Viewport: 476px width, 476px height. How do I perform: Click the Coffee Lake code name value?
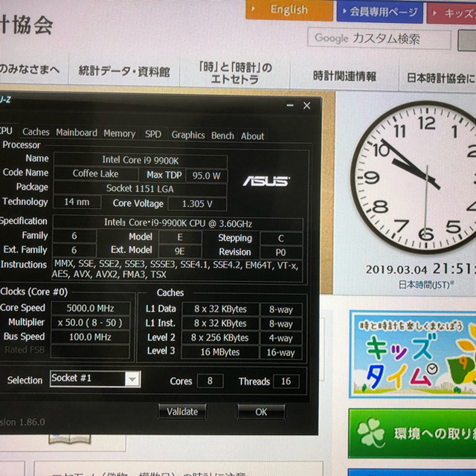(x=96, y=173)
